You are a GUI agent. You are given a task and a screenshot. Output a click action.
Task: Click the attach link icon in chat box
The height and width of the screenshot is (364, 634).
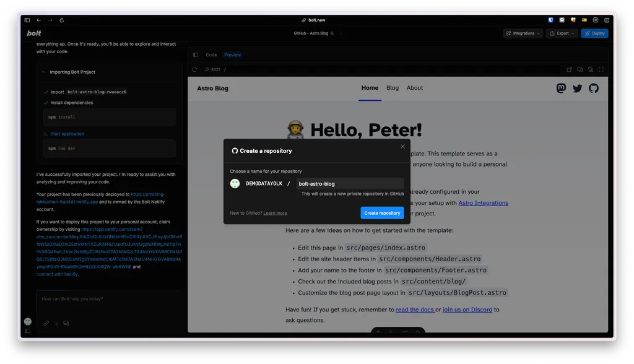(46, 323)
